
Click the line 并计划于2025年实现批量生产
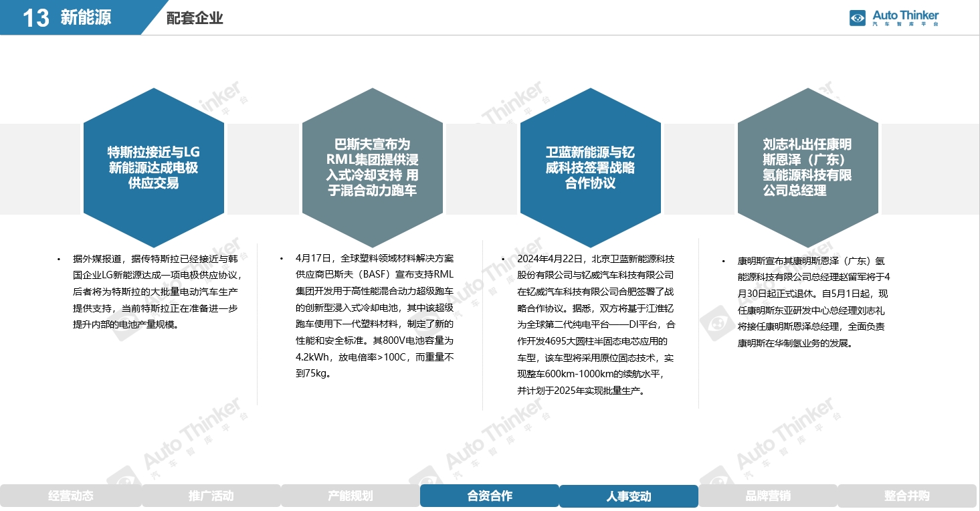coord(582,391)
